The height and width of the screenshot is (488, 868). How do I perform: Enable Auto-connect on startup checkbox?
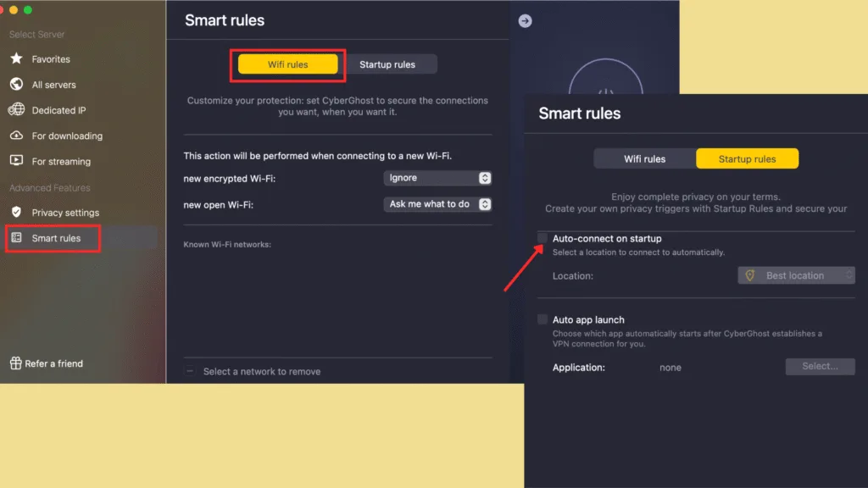tap(542, 238)
